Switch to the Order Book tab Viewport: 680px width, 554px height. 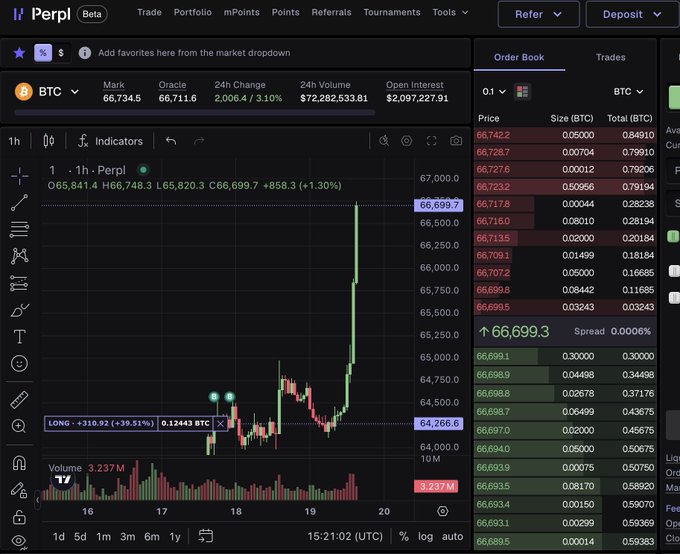click(x=519, y=57)
